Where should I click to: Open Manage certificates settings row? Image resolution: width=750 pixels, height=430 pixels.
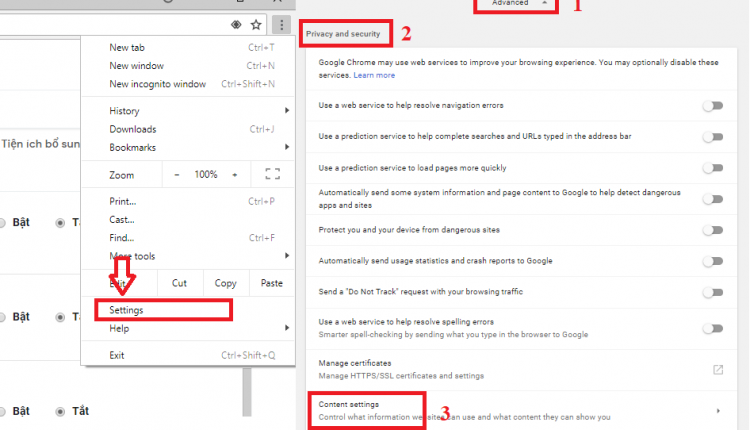(521, 369)
